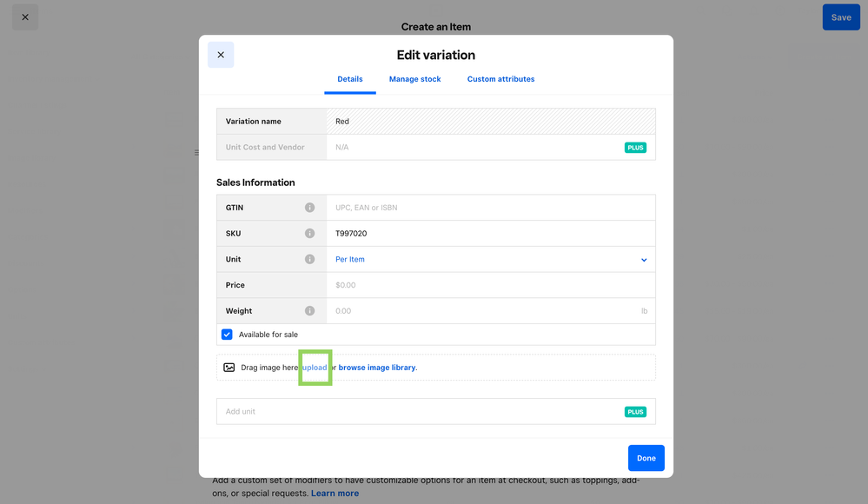Open the browse image library link
The height and width of the screenshot is (504, 868).
[376, 368]
